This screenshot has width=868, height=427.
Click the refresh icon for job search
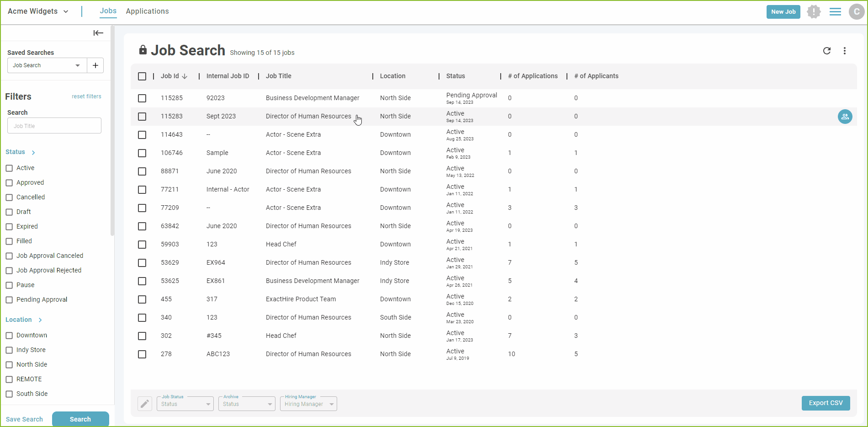[x=827, y=51]
